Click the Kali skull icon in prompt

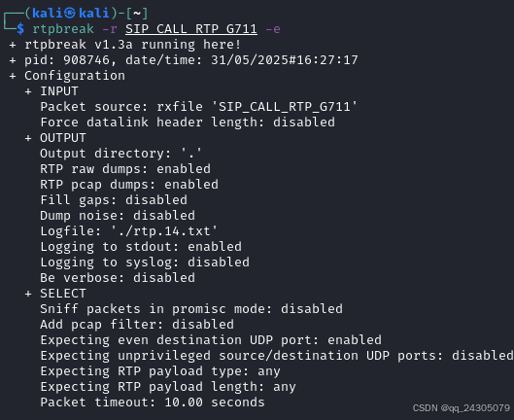(70, 14)
